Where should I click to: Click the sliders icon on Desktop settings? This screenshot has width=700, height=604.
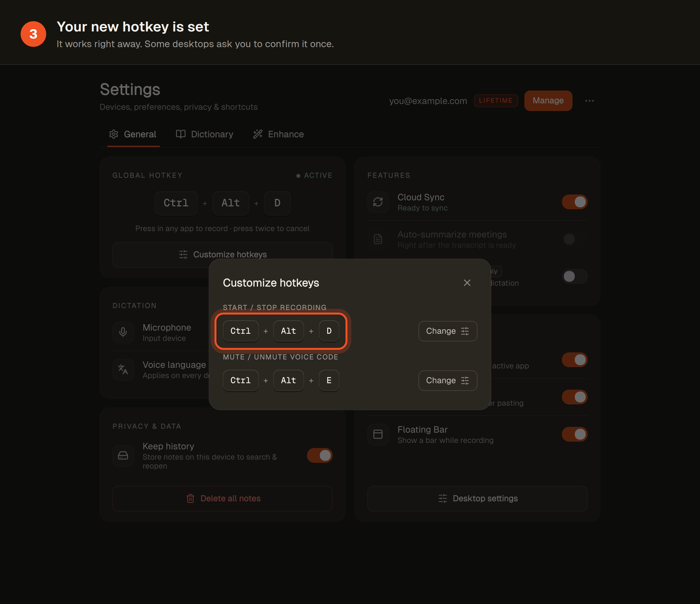(x=442, y=498)
